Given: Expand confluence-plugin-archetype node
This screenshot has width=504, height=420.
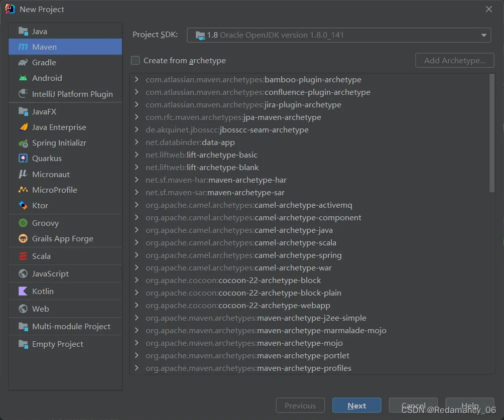Looking at the screenshot, I should pos(137,92).
